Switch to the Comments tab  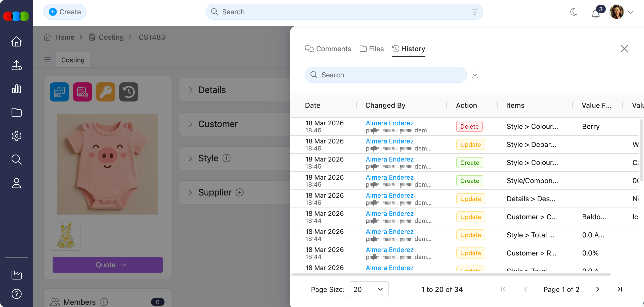coord(328,49)
